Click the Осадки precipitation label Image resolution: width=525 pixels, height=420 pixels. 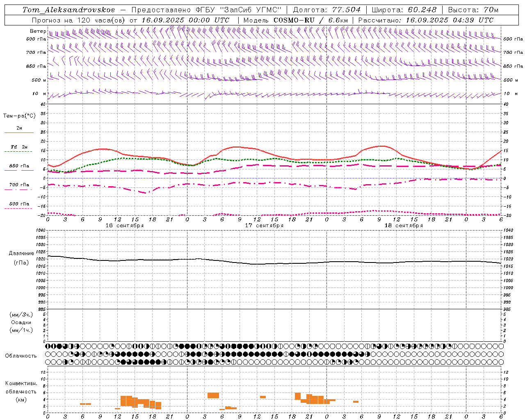[x=21, y=322]
